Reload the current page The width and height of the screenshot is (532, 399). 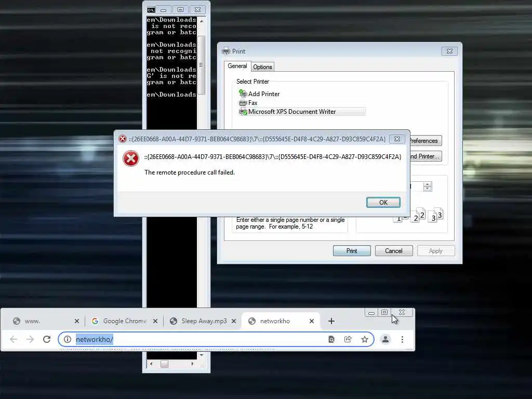47,339
